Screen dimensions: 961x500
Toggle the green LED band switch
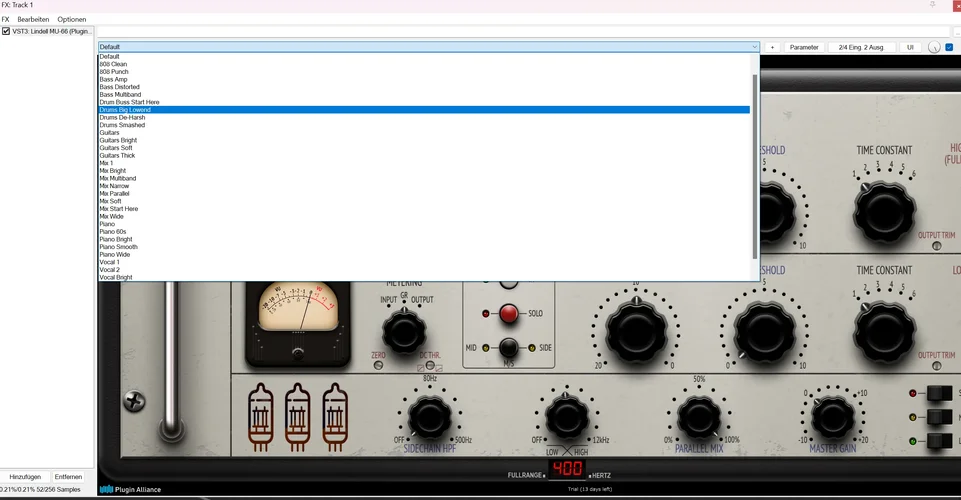click(x=939, y=441)
